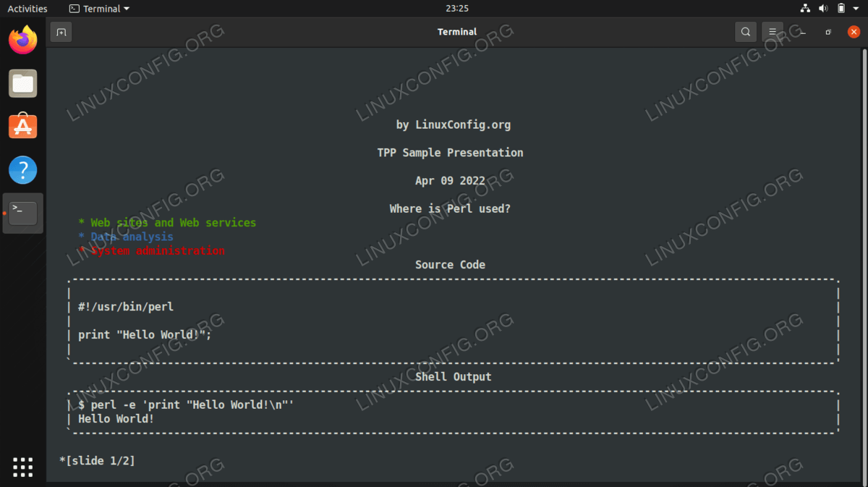Open the Files manager in dock
This screenshot has height=487, width=868.
click(x=22, y=83)
